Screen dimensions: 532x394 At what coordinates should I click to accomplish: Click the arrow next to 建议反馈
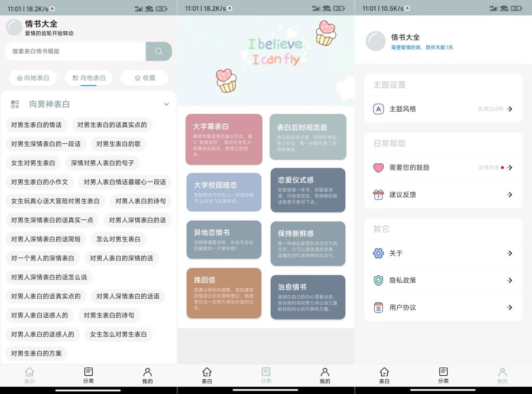[510, 194]
